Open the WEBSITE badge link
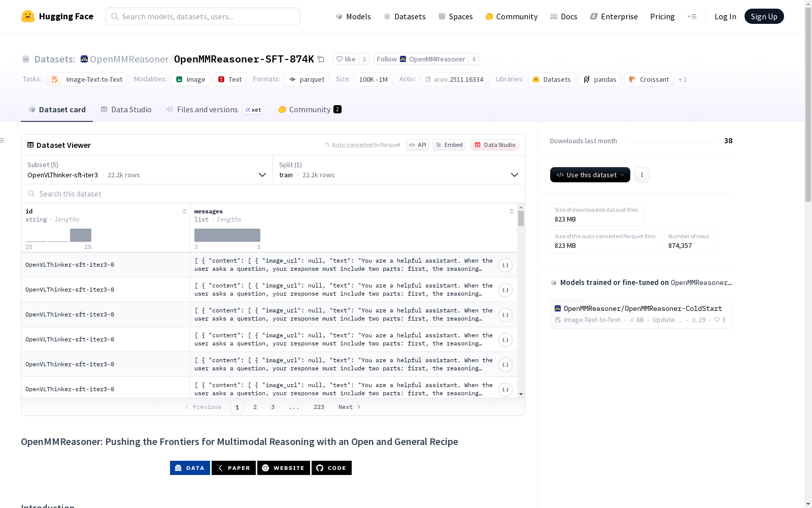This screenshot has height=508, width=812. 284,468
